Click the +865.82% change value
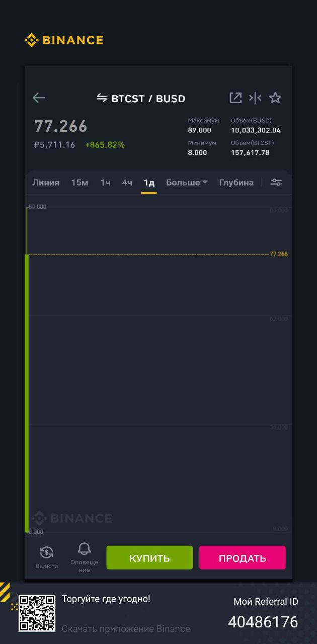 105,145
